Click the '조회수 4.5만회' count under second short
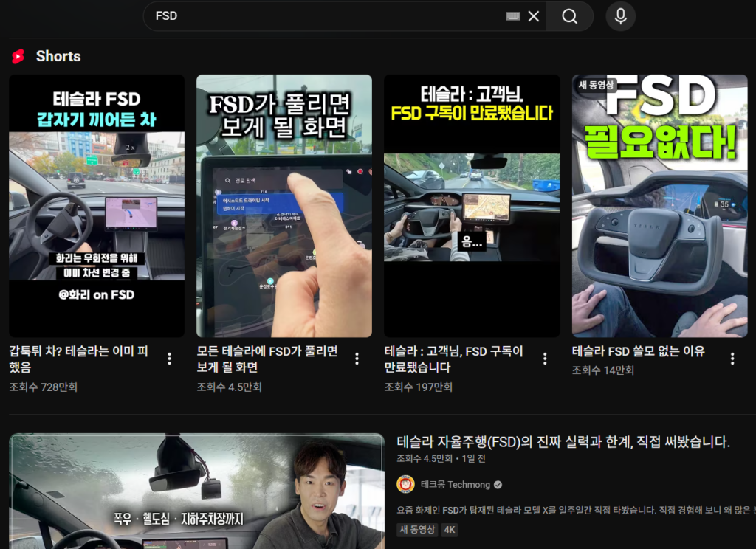This screenshot has height=549, width=756. coord(229,387)
